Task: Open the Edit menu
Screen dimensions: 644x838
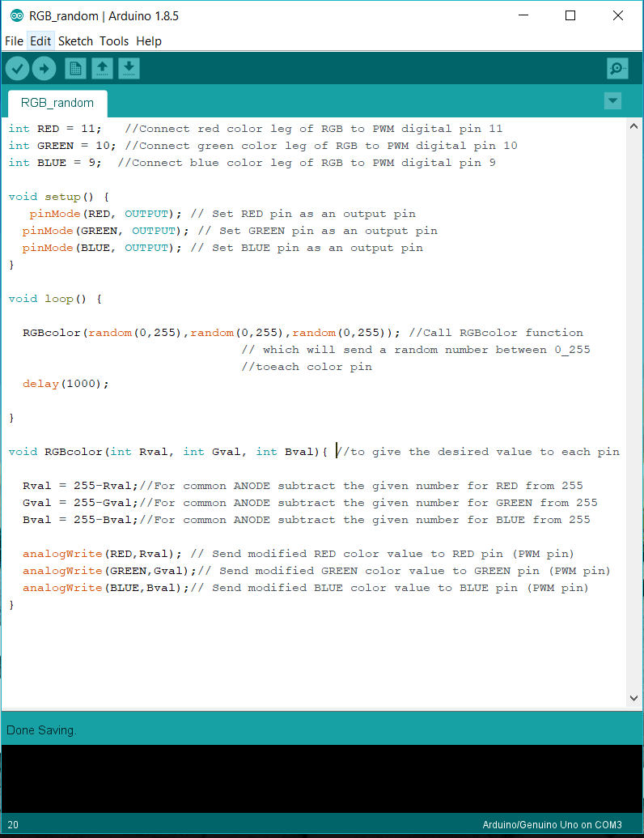Action: click(x=40, y=41)
